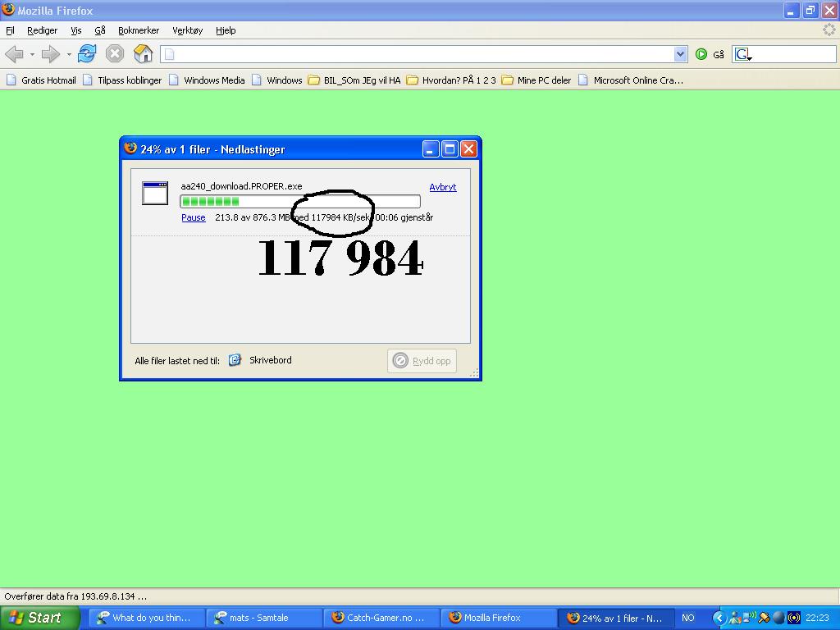The width and height of the screenshot is (840, 630).
Task: Expand hidden system tray icons arrow
Action: (x=719, y=619)
